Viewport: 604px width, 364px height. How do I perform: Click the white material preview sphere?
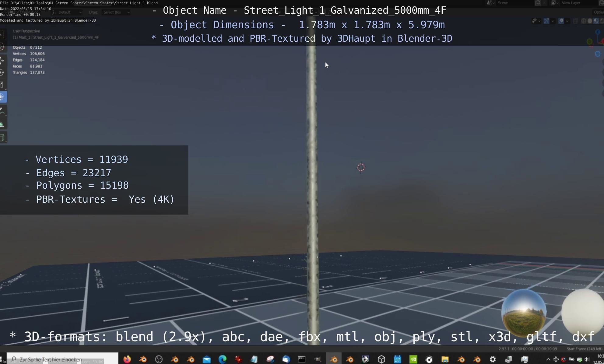click(x=582, y=312)
